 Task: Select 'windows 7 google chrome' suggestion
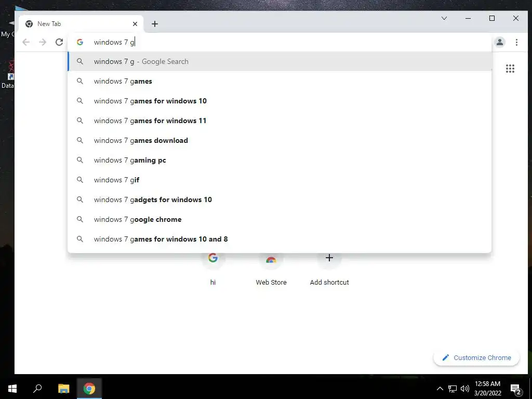pyautogui.click(x=280, y=219)
